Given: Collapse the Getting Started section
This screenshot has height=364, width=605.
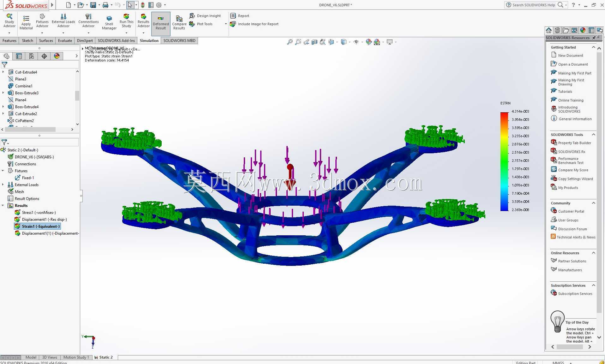Looking at the screenshot, I should 593,47.
